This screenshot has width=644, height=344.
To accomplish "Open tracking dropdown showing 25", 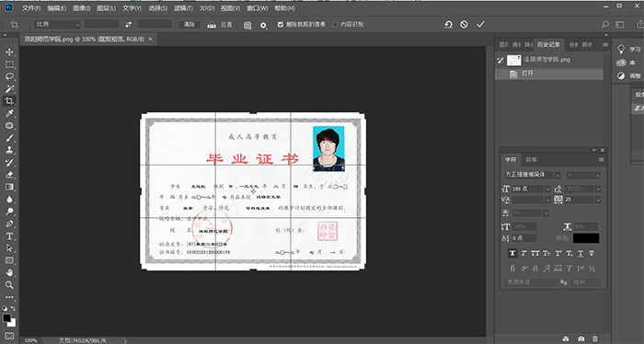I will point(598,200).
